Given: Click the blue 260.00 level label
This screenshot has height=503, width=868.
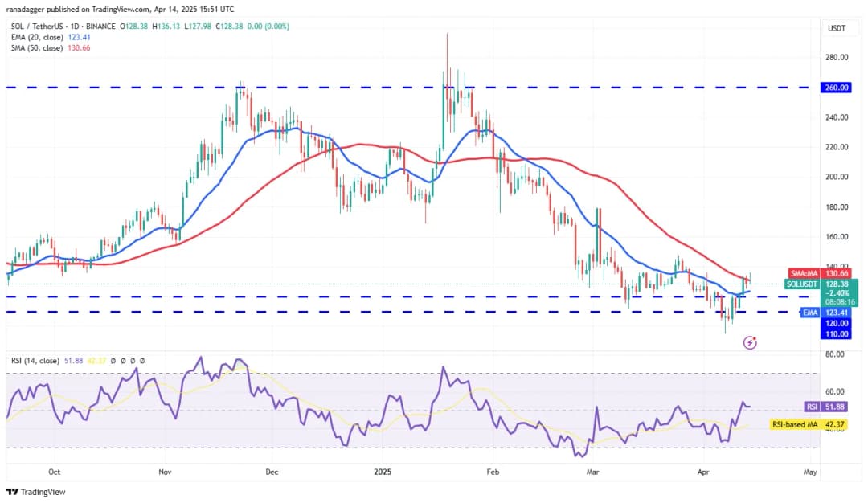Looking at the screenshot, I should 837,88.
